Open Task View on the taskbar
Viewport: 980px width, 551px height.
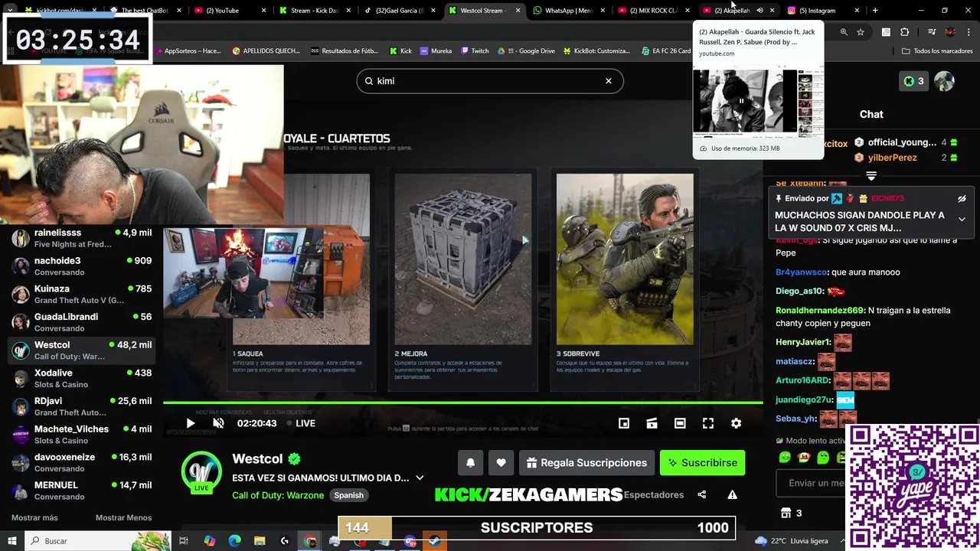pyautogui.click(x=184, y=541)
